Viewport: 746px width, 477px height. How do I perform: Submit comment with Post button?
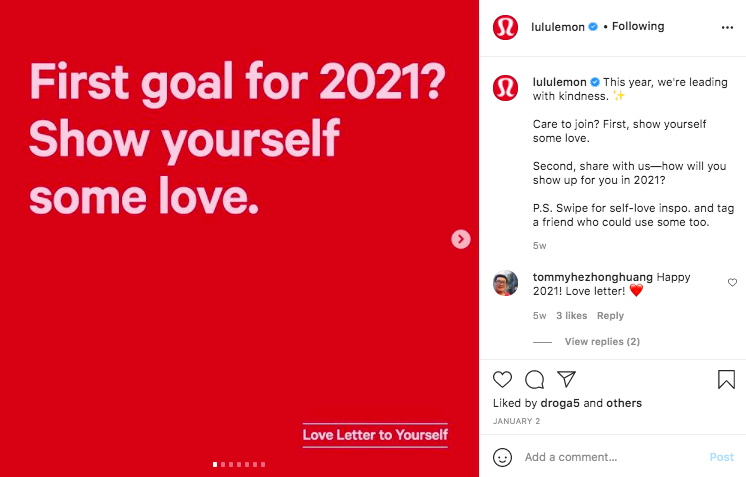tap(721, 457)
